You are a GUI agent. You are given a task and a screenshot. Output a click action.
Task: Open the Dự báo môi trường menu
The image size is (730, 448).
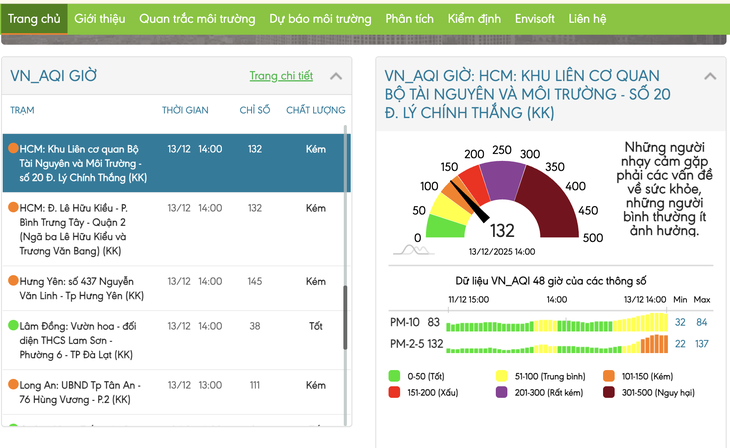pyautogui.click(x=320, y=18)
